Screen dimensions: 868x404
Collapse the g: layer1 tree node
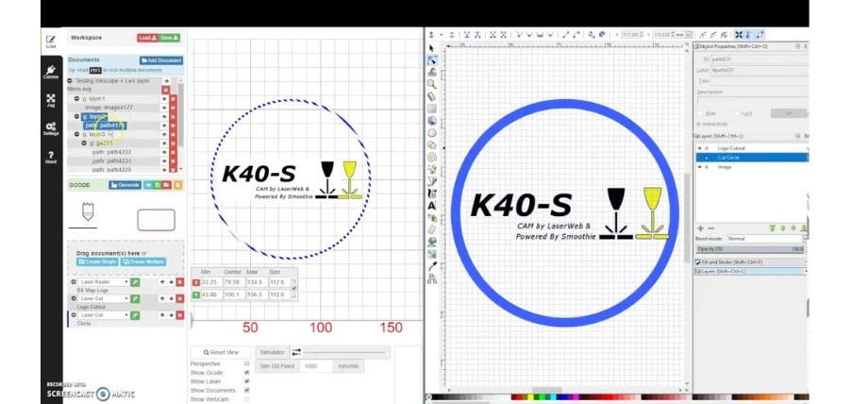(x=77, y=99)
